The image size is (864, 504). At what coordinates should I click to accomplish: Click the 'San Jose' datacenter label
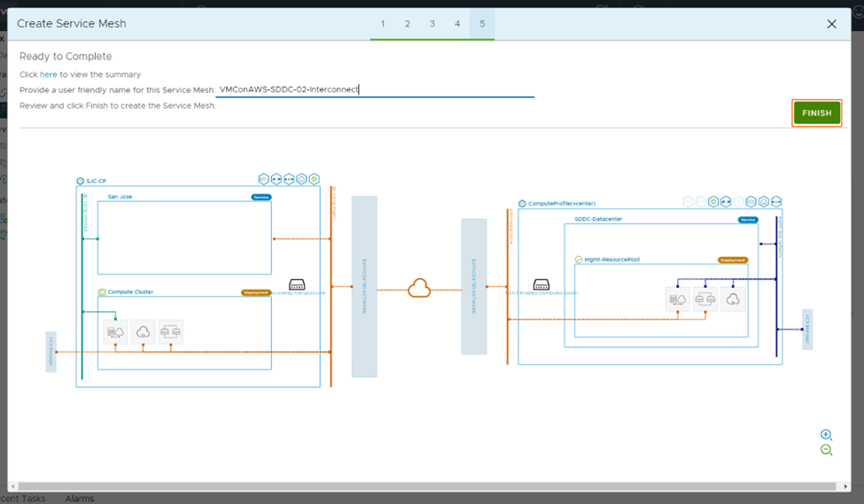click(x=120, y=197)
